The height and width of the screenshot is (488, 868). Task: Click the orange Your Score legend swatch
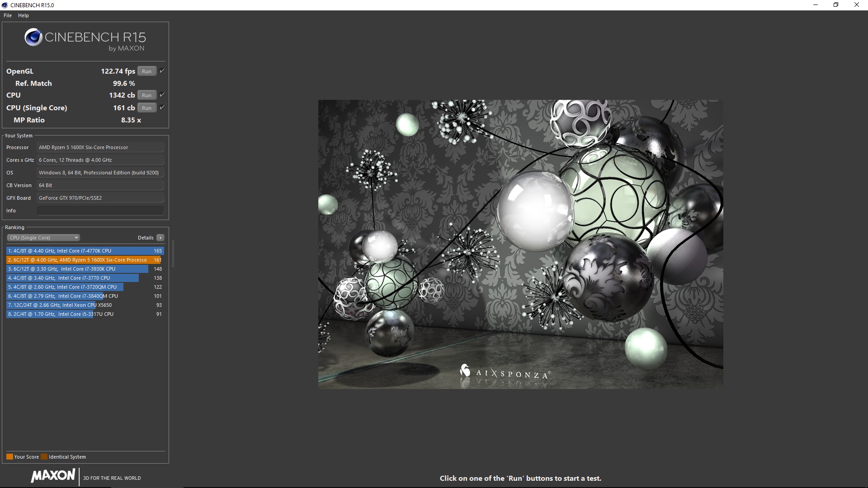[x=9, y=457]
